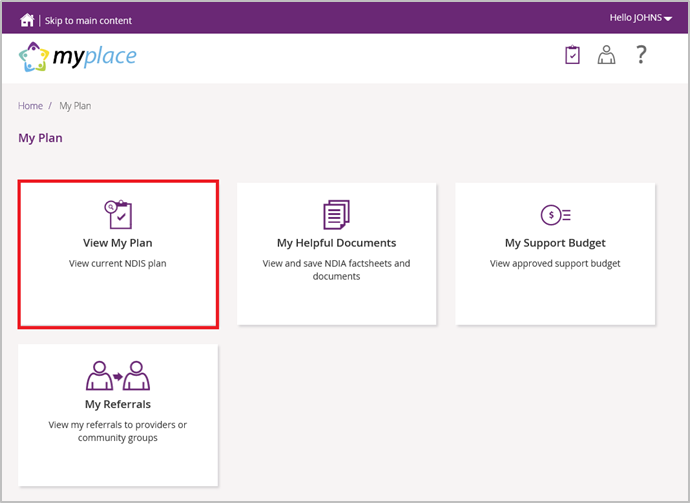Expand the Hello JOHNS user dropdown
This screenshot has width=690, height=503.
coord(640,18)
